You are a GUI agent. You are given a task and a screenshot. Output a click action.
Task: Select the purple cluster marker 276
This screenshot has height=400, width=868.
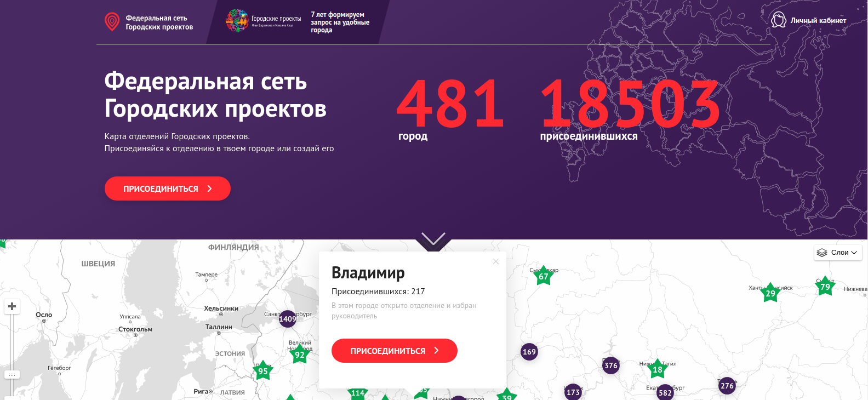click(727, 386)
